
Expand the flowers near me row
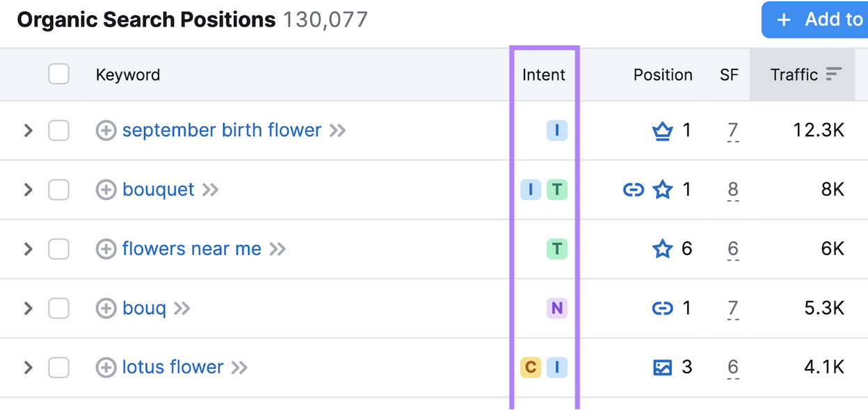(28, 249)
